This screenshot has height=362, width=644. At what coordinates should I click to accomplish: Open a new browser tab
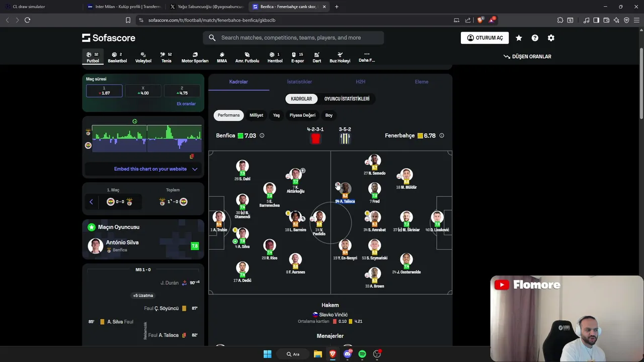[337, 7]
